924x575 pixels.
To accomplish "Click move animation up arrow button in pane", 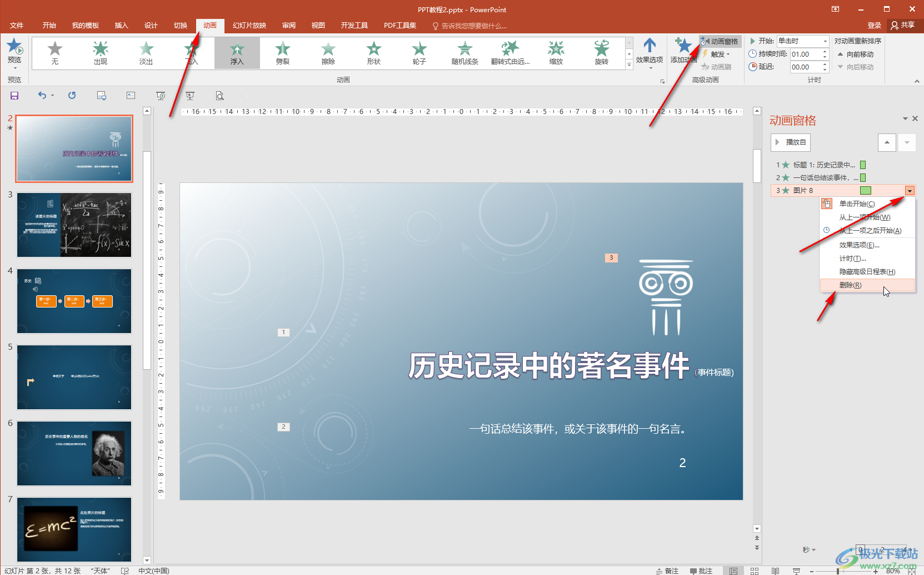I will (887, 142).
